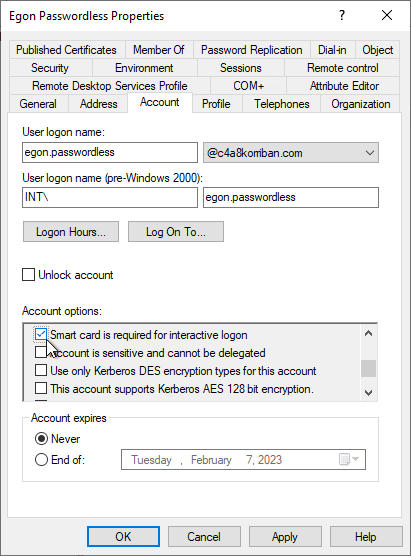Viewport: 411px width, 556px height.
Task: Click the Cancel button
Action: tap(204, 536)
